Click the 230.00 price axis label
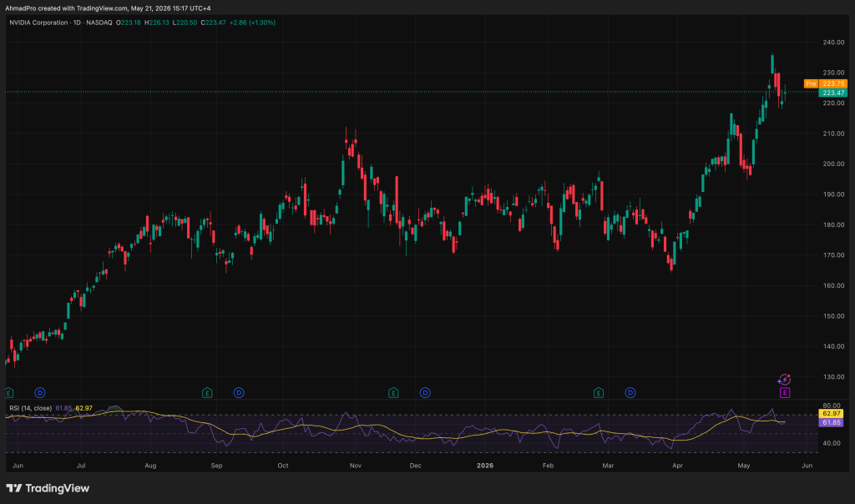855x504 pixels. 833,73
